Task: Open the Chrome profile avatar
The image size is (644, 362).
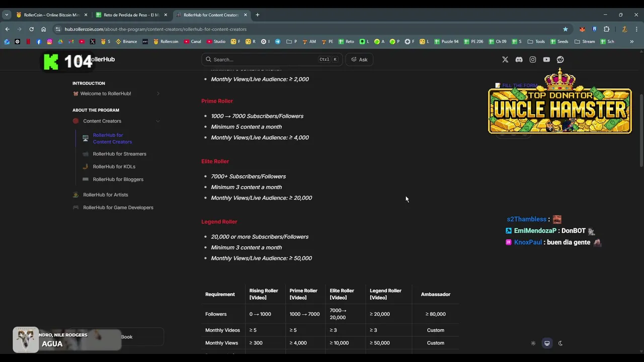Action: [x=624, y=29]
